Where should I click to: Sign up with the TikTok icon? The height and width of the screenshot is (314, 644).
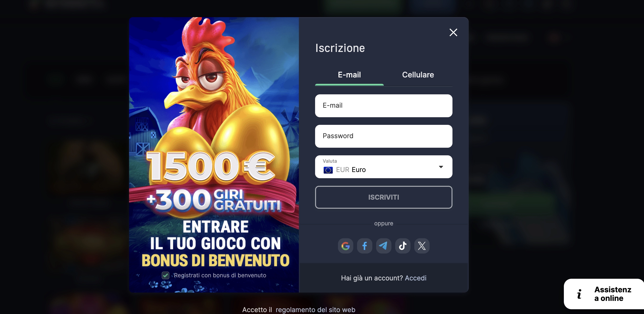click(403, 246)
